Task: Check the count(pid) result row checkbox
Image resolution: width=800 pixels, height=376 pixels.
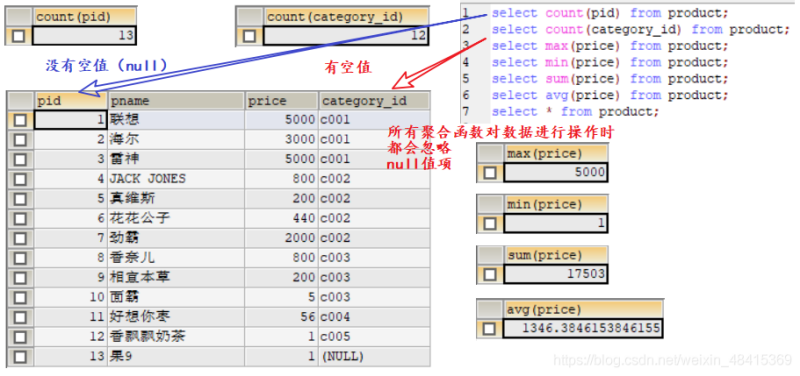Action: click(18, 36)
